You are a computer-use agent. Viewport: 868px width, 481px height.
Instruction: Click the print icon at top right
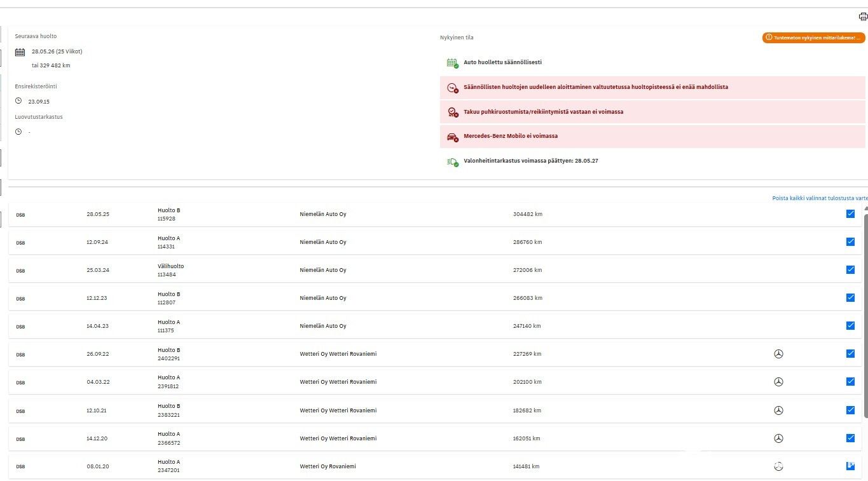pos(862,17)
